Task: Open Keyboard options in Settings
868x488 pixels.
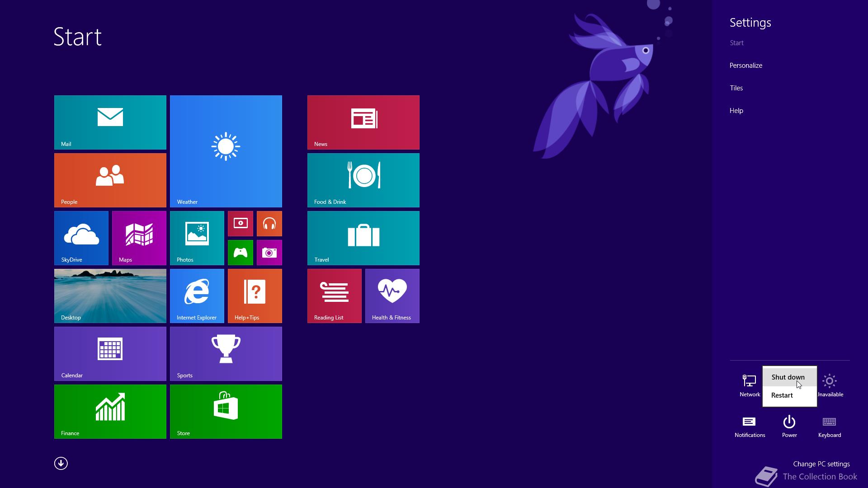Action: pyautogui.click(x=830, y=427)
